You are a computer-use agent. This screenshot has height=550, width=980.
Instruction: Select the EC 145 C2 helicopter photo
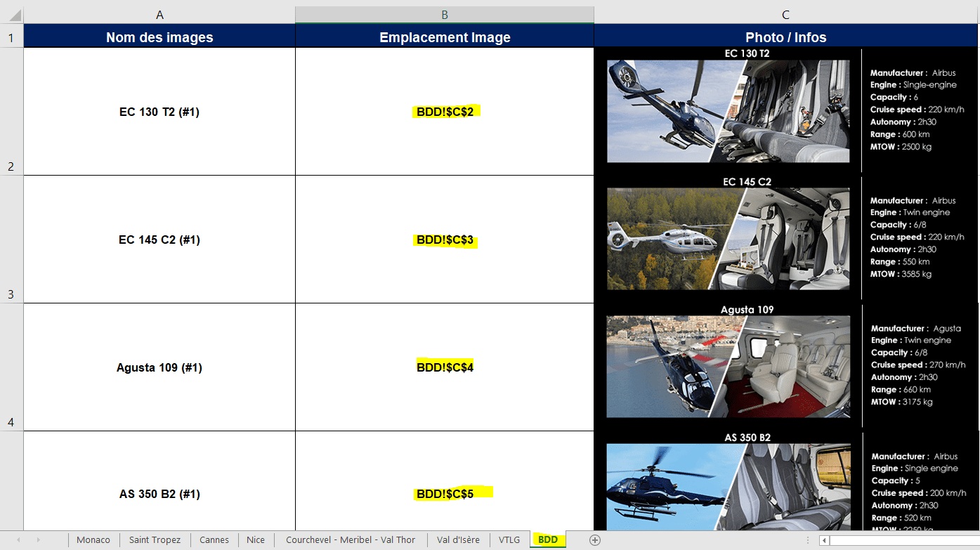[x=729, y=239]
